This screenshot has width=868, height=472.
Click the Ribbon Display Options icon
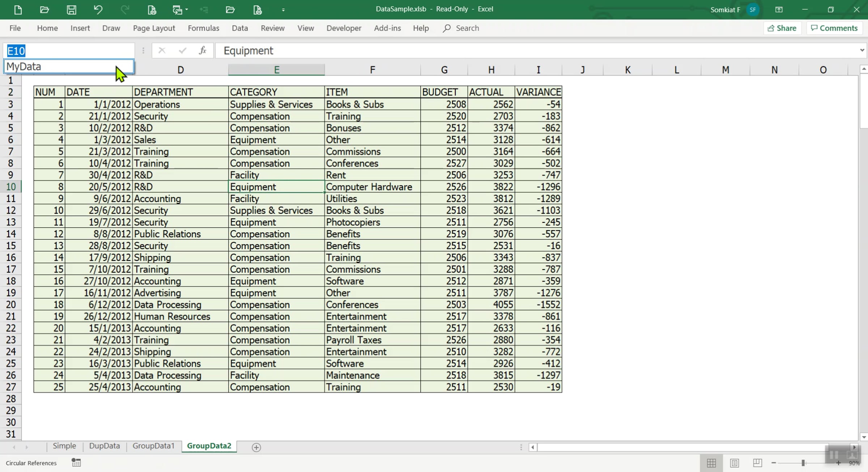tap(779, 10)
